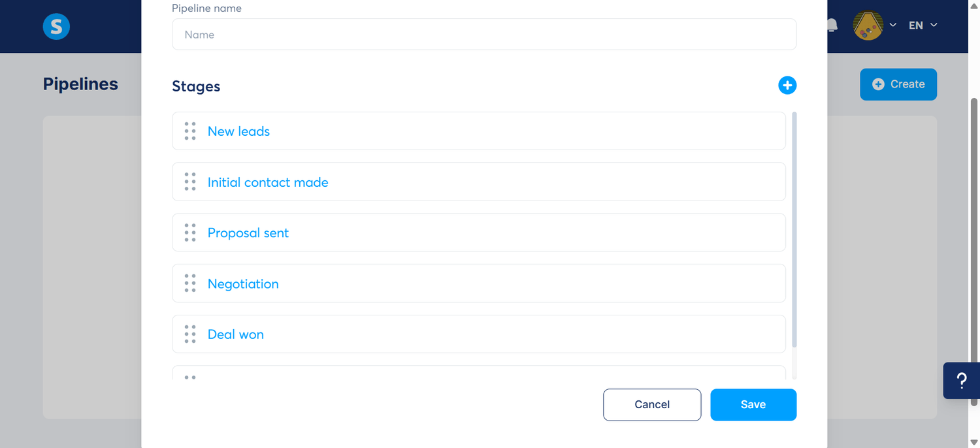Cancel the pipeline creation dialog

[x=651, y=404]
